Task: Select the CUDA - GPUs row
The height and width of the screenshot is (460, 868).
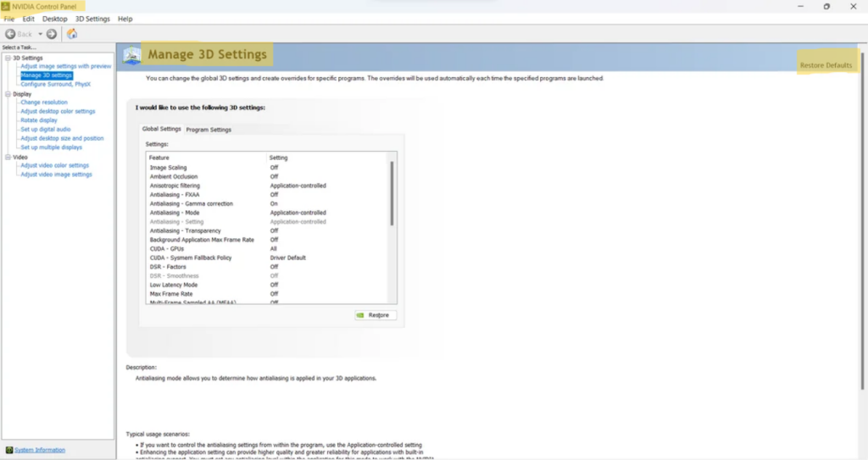Action: tap(268, 249)
